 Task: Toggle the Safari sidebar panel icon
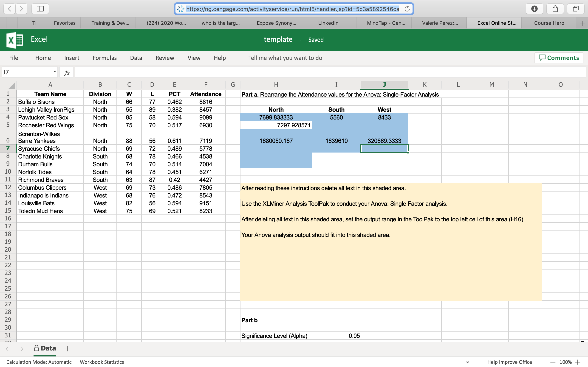tap(40, 9)
